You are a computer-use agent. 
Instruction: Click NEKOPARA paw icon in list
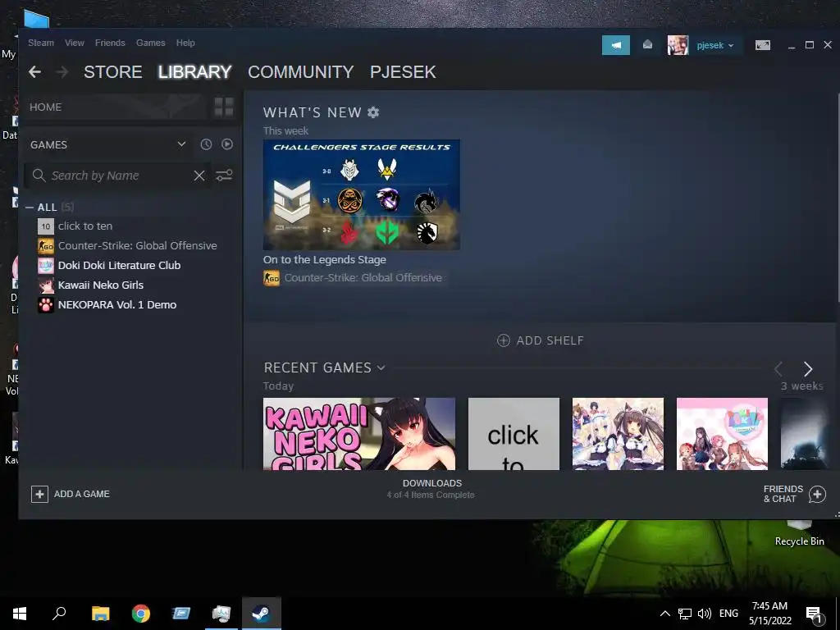click(46, 305)
